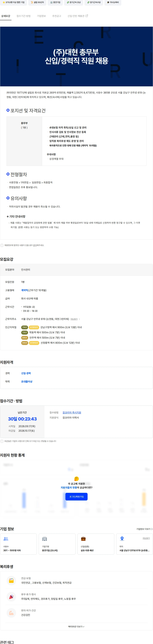Go to 추천공고 tab
153x644 pixels.
57,16
